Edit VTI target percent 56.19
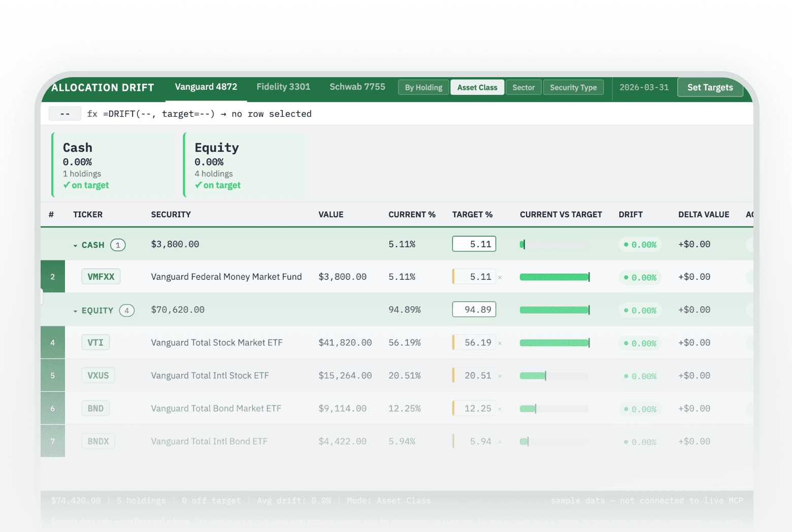 pyautogui.click(x=474, y=343)
